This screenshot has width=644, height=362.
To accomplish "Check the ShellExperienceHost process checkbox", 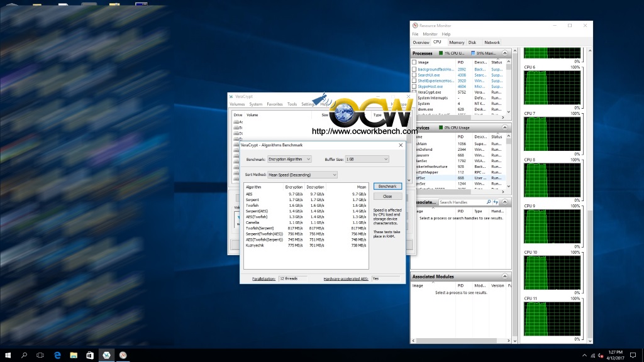I will (414, 81).
